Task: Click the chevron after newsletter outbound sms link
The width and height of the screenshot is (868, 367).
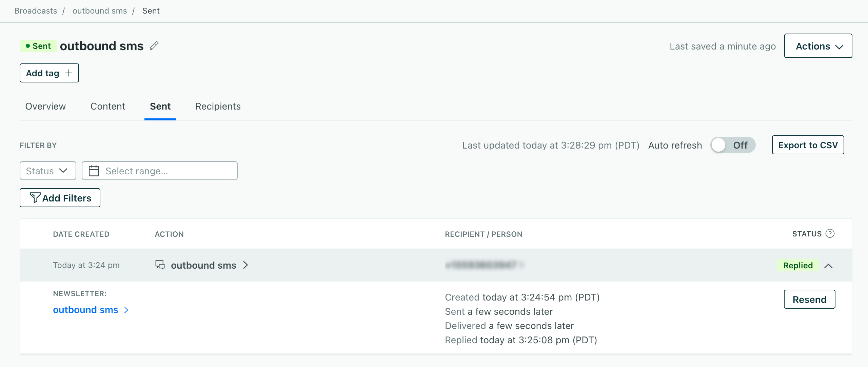Action: (126, 310)
